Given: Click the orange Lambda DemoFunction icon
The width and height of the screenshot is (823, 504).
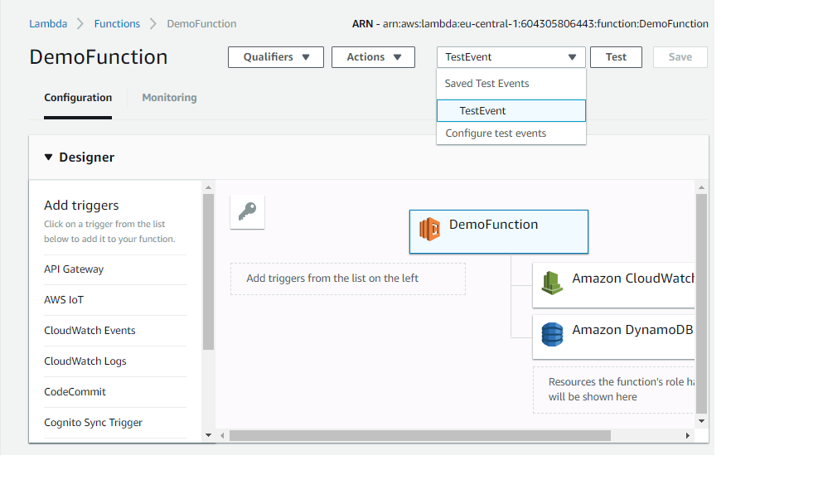Looking at the screenshot, I should coord(429,230).
